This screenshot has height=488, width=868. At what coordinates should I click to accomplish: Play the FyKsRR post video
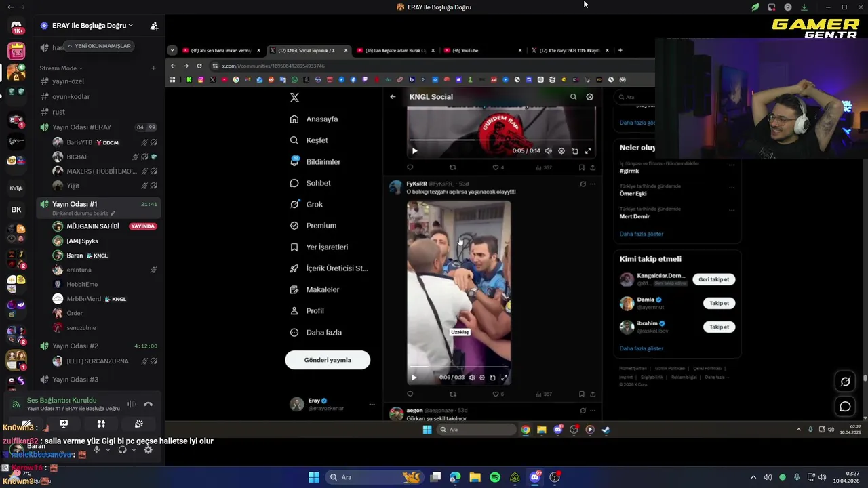[414, 378]
